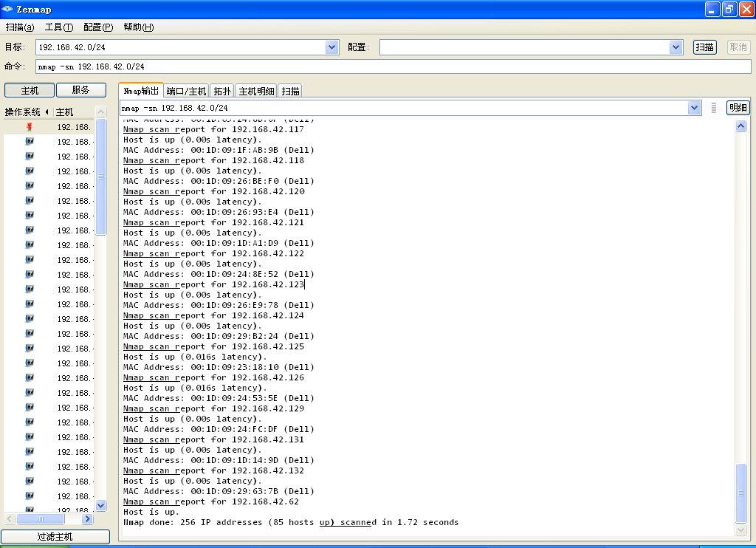The width and height of the screenshot is (756, 548).
Task: Click the 取消 cancel button
Action: click(x=738, y=47)
